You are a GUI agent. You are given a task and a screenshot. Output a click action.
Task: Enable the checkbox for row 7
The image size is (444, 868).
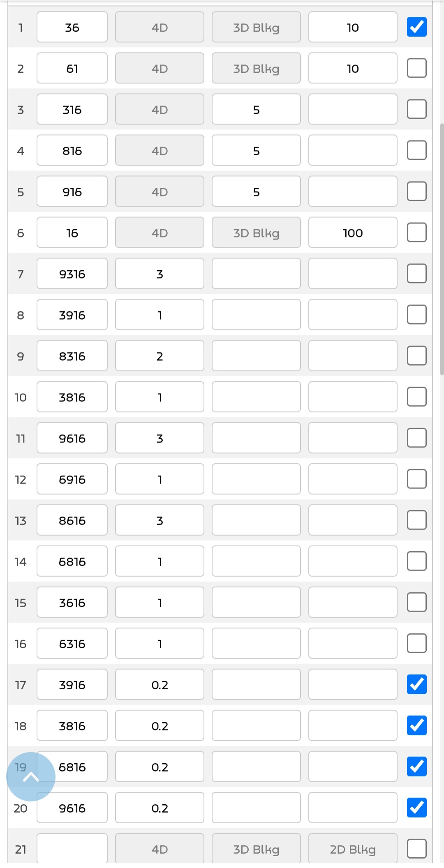(416, 274)
